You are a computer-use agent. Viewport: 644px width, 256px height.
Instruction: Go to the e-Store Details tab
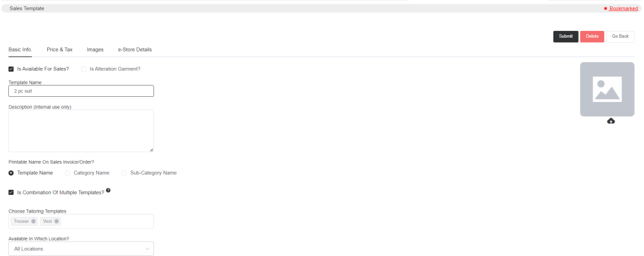(x=135, y=49)
